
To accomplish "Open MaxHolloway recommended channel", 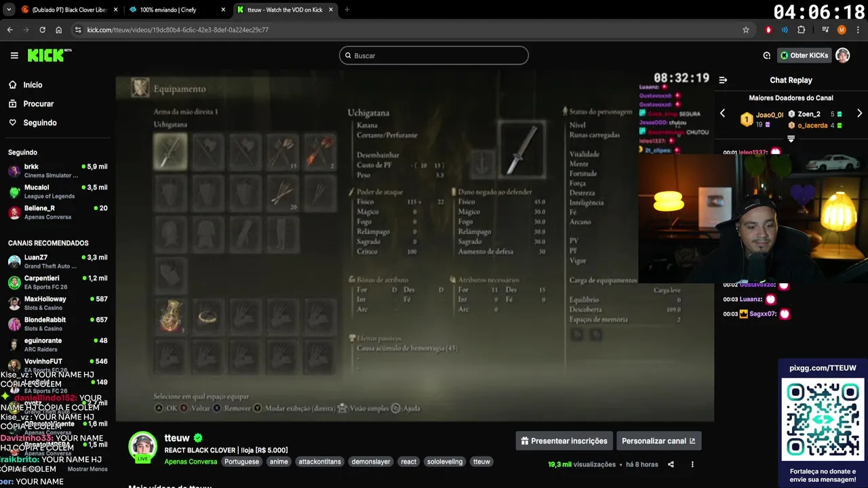I will pos(58,303).
